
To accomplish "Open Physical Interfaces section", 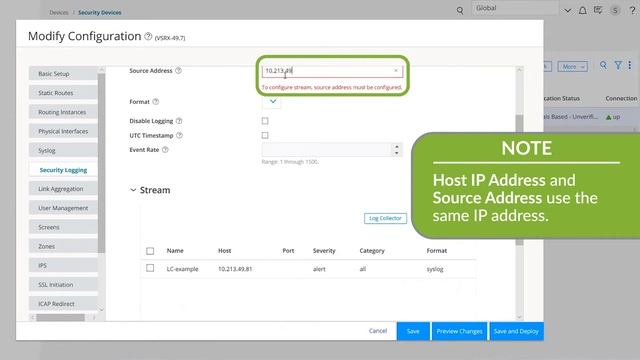I will coord(63,131).
